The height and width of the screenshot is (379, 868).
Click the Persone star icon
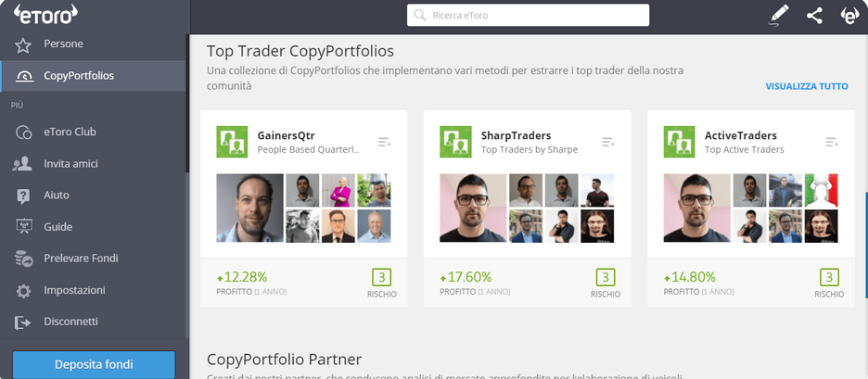(22, 44)
